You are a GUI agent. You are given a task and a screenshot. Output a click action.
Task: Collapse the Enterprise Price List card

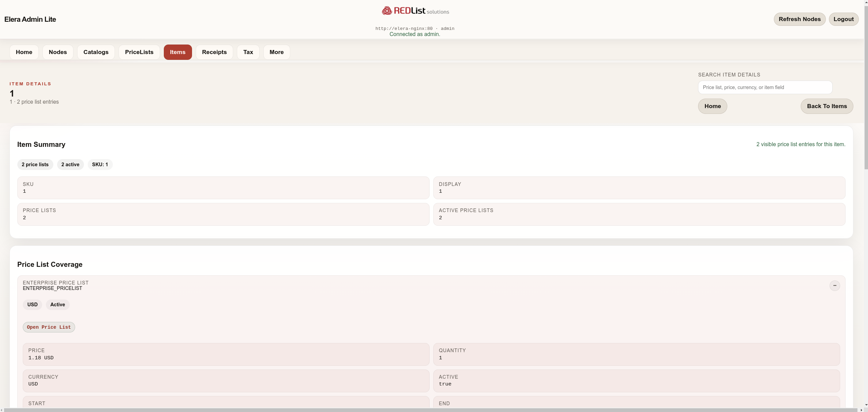click(834, 286)
